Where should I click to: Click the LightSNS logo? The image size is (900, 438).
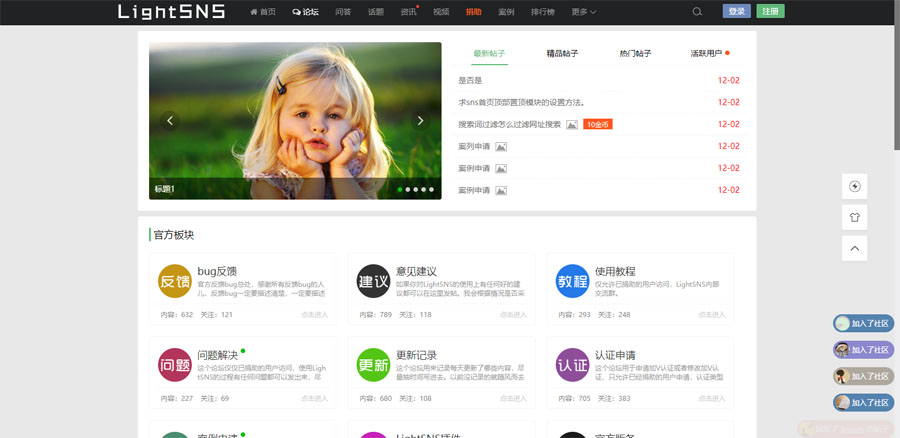coord(171,11)
